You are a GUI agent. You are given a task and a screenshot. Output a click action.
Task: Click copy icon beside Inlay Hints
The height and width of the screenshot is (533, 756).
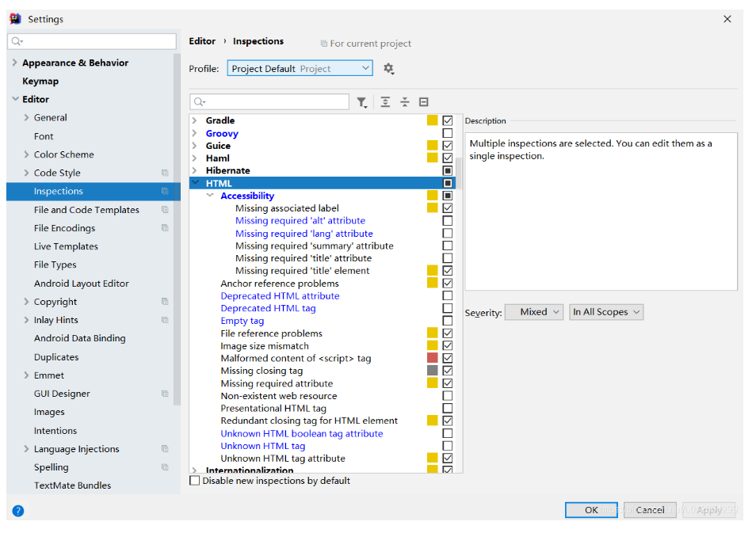pyautogui.click(x=165, y=320)
